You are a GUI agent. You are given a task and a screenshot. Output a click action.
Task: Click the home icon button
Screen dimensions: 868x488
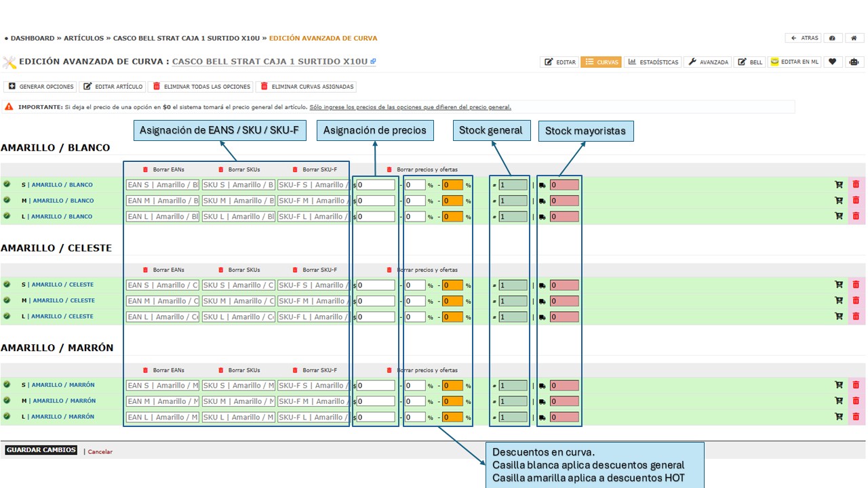point(854,39)
